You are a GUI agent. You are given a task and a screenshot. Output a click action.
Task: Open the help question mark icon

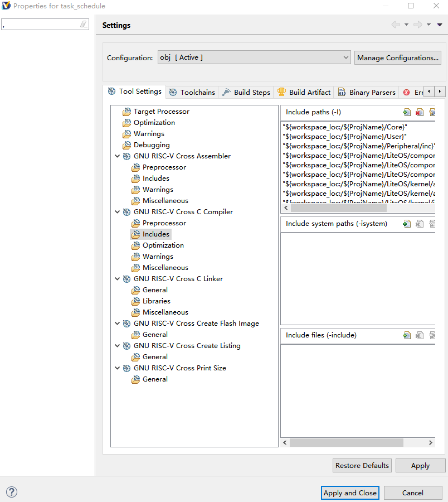coord(12,492)
